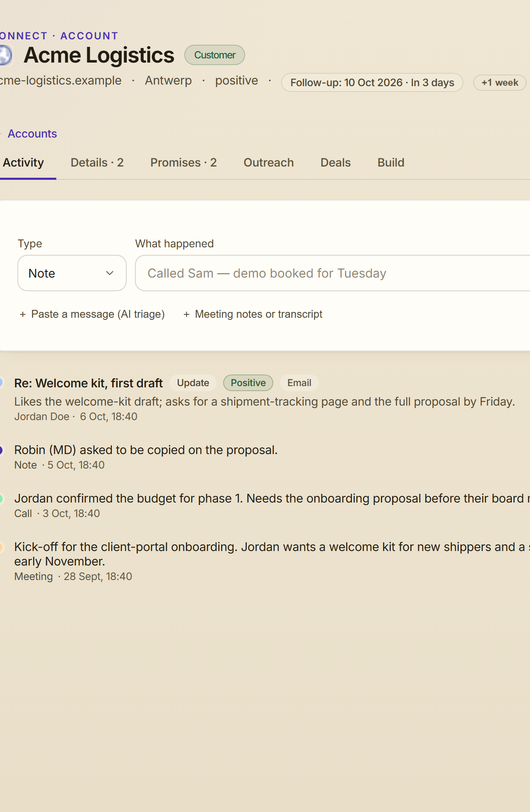Click Paste a message (AI triage)
This screenshot has width=530, height=812.
click(x=92, y=314)
